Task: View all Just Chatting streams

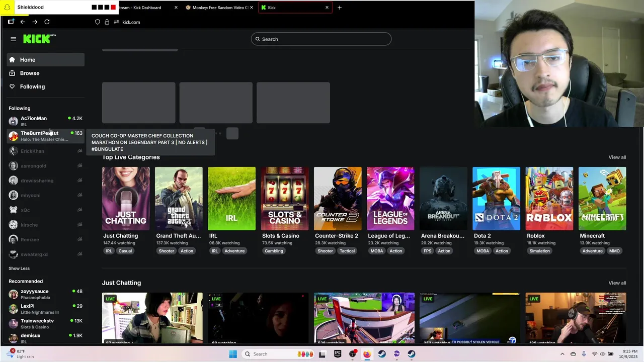Action: tap(617, 283)
